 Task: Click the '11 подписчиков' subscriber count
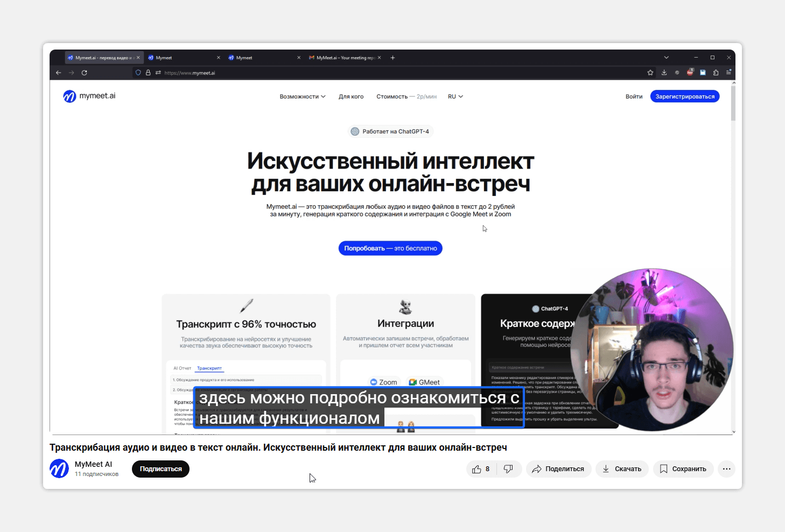point(96,474)
